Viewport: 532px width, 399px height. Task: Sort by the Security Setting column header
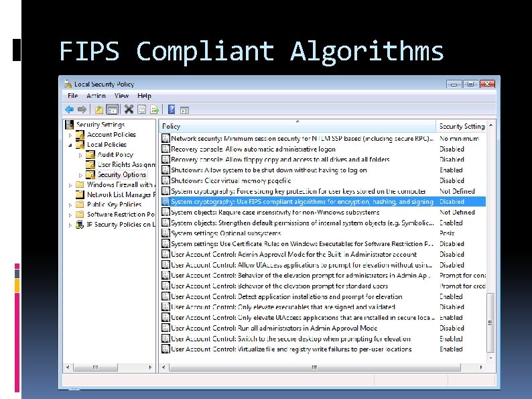coord(462,126)
